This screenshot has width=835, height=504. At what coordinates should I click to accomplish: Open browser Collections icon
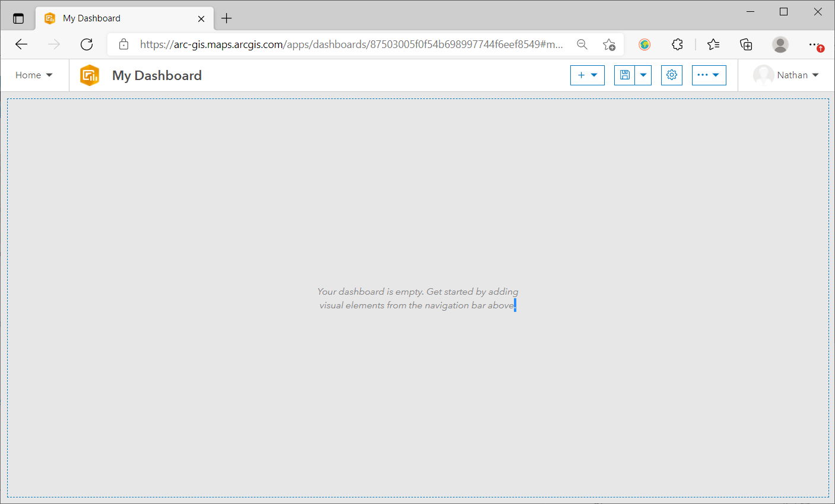coord(746,44)
